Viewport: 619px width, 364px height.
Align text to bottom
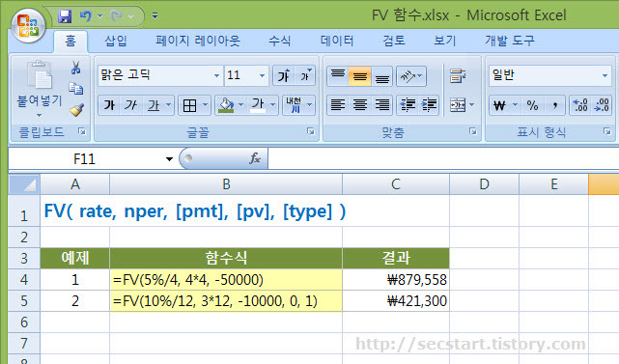point(381,76)
